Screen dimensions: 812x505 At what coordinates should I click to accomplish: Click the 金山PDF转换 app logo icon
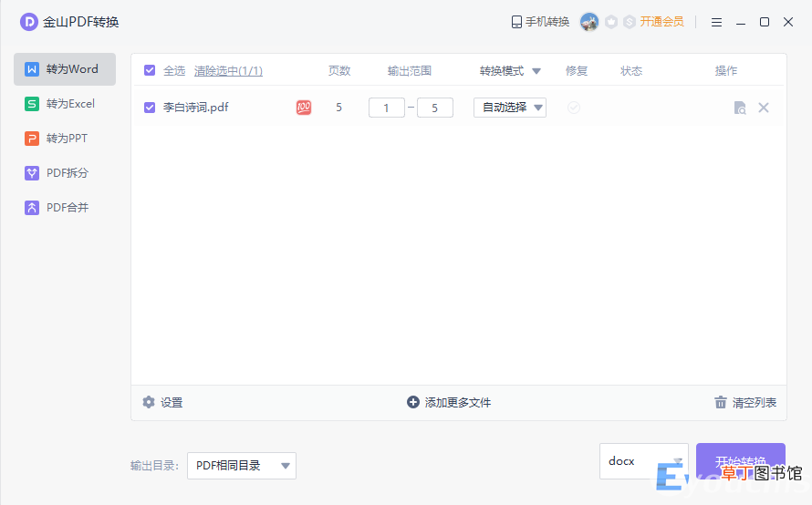pyautogui.click(x=29, y=22)
